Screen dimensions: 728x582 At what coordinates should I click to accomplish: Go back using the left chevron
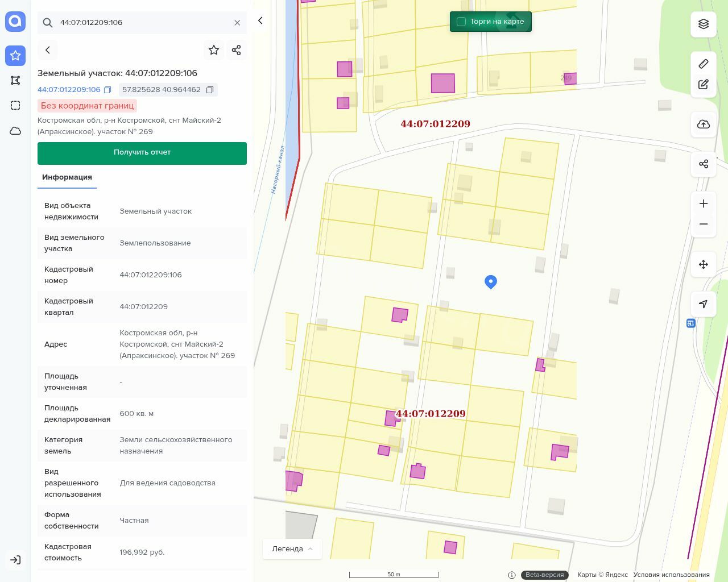(48, 50)
